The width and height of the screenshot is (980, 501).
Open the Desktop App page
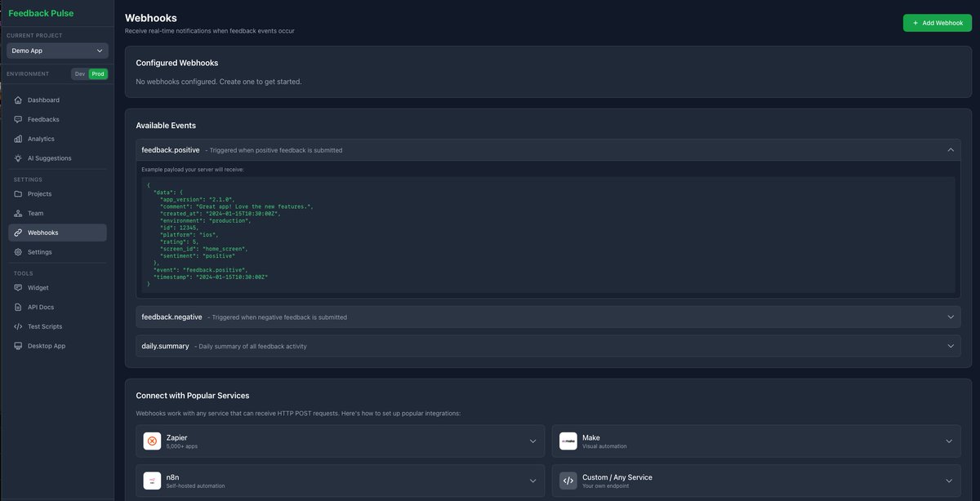[57, 346]
